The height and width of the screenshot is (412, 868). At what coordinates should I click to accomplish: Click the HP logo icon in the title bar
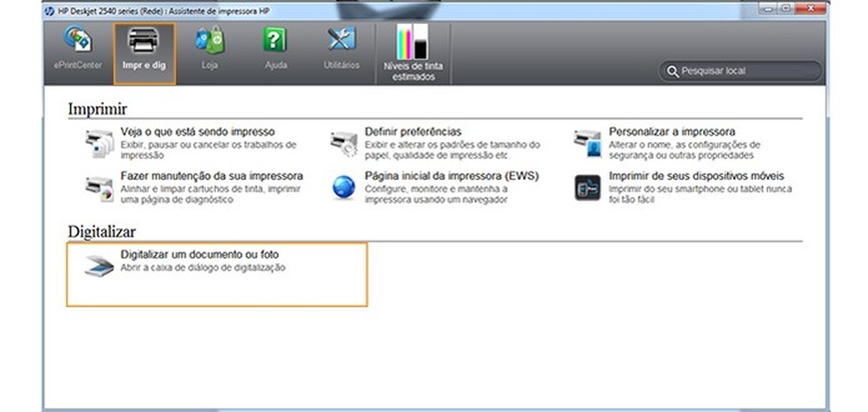(49, 11)
